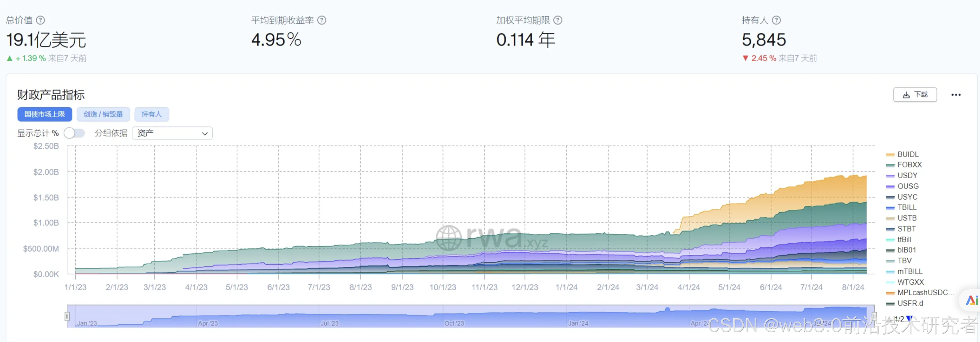Click the range navigator at Oct '23

(x=454, y=323)
